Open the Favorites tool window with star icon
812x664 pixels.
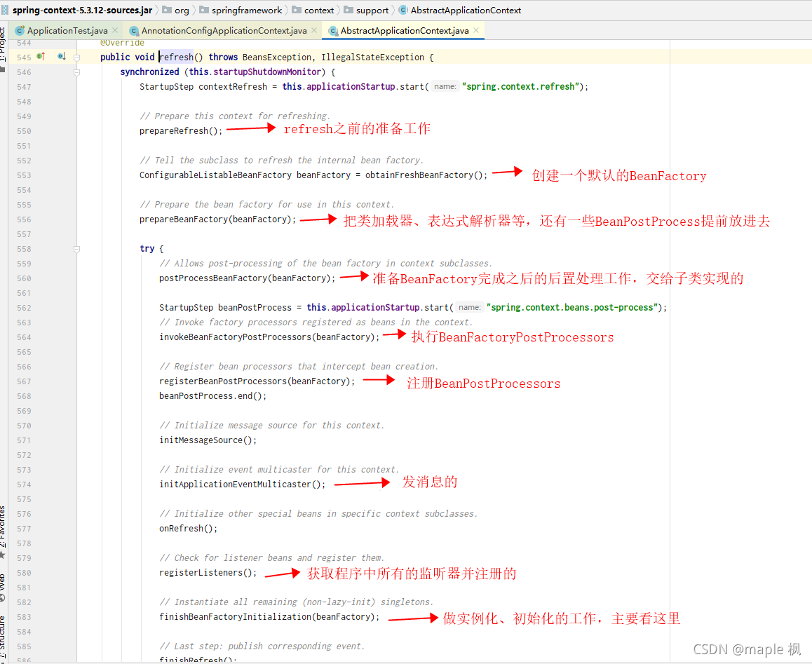[x=6, y=529]
